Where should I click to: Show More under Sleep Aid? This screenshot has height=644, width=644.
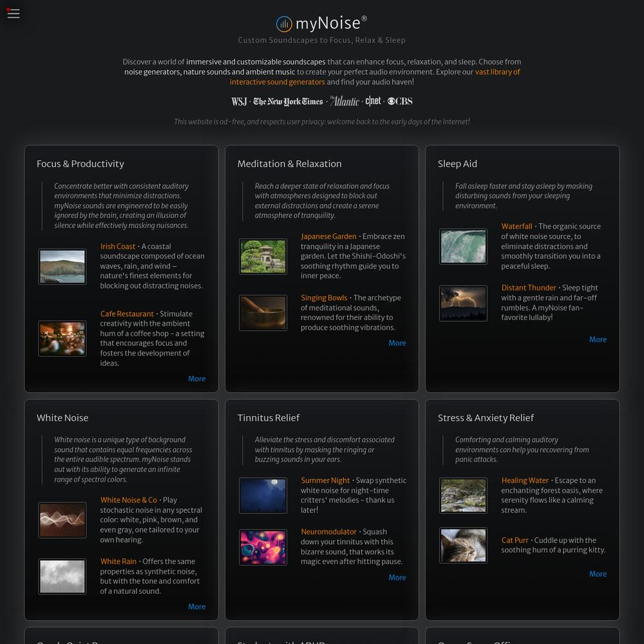pyautogui.click(x=598, y=339)
